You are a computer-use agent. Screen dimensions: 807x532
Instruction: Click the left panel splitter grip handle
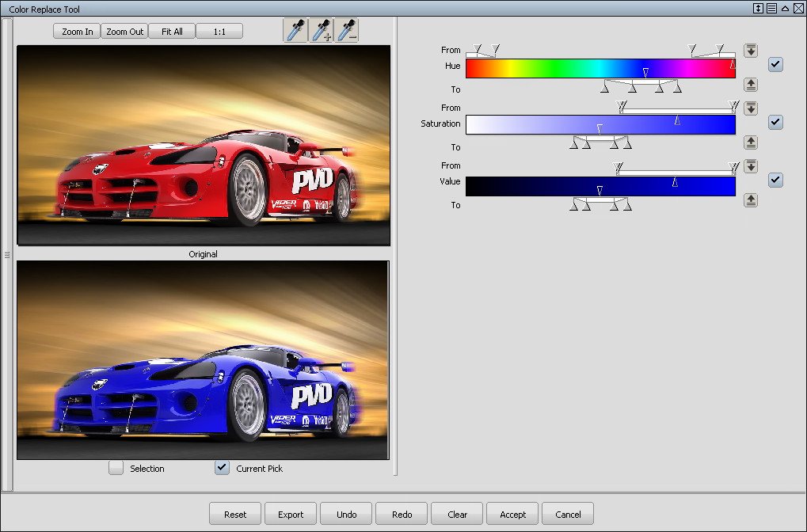coord(6,255)
